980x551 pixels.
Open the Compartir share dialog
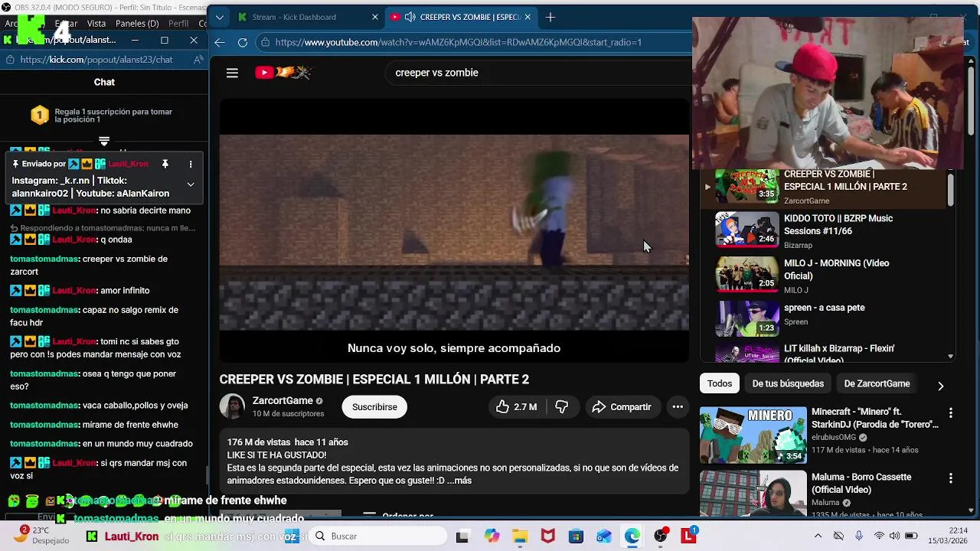[x=622, y=407]
